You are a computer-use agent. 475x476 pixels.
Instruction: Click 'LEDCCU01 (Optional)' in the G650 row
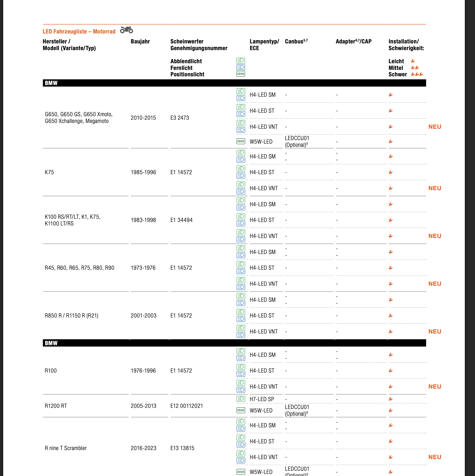pyautogui.click(x=297, y=142)
